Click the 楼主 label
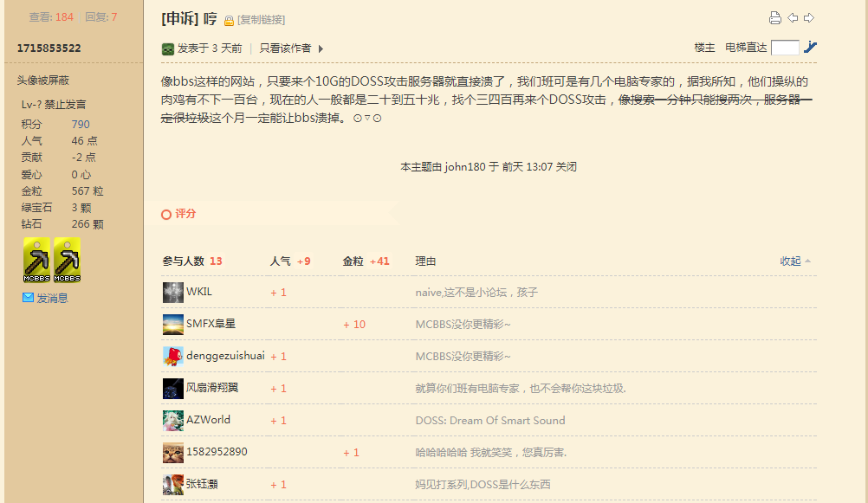The image size is (868, 503). (x=704, y=48)
